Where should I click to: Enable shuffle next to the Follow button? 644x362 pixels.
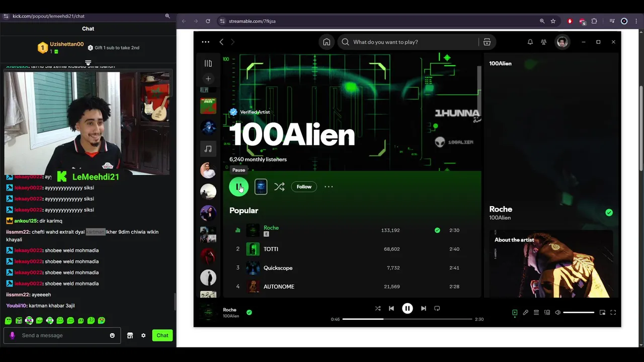click(x=279, y=187)
